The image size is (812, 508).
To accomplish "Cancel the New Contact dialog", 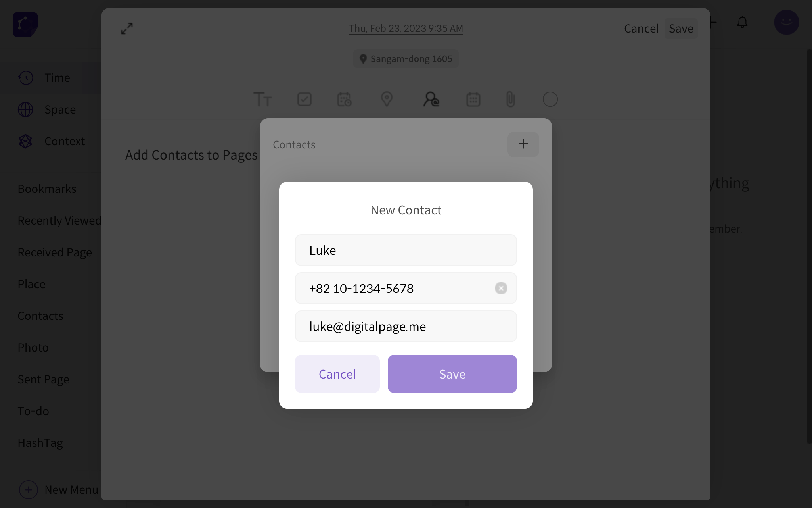I will (337, 374).
